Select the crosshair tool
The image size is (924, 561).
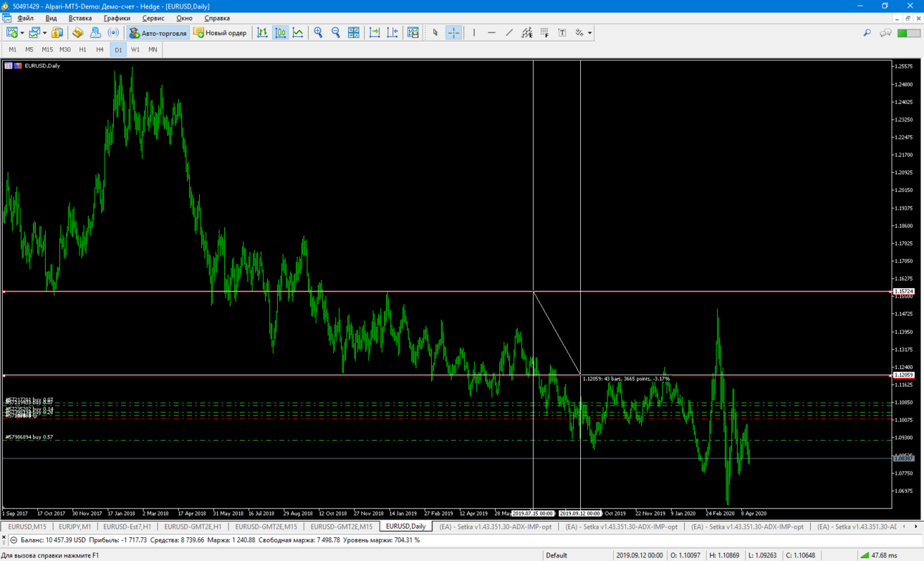tap(453, 33)
